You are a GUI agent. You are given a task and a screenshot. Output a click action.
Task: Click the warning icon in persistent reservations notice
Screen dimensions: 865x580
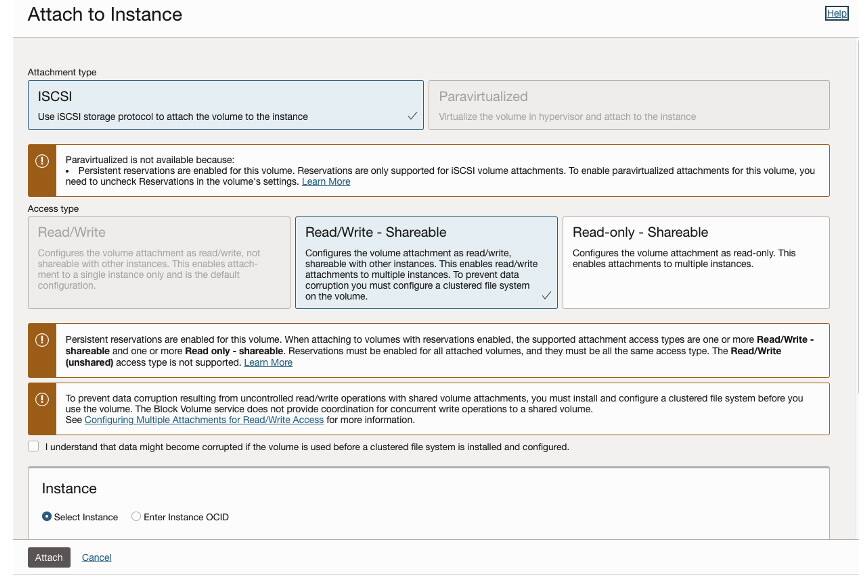coord(42,340)
